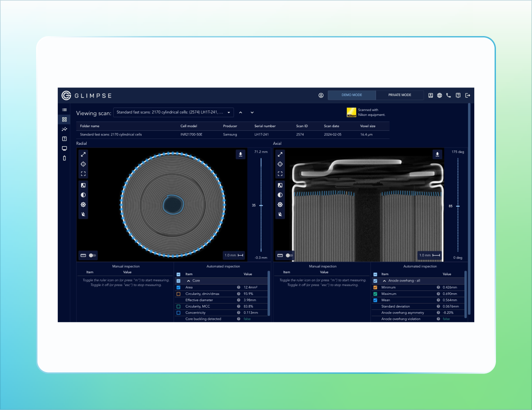Switch to Private Mode tab
532x410 pixels.
tap(400, 95)
